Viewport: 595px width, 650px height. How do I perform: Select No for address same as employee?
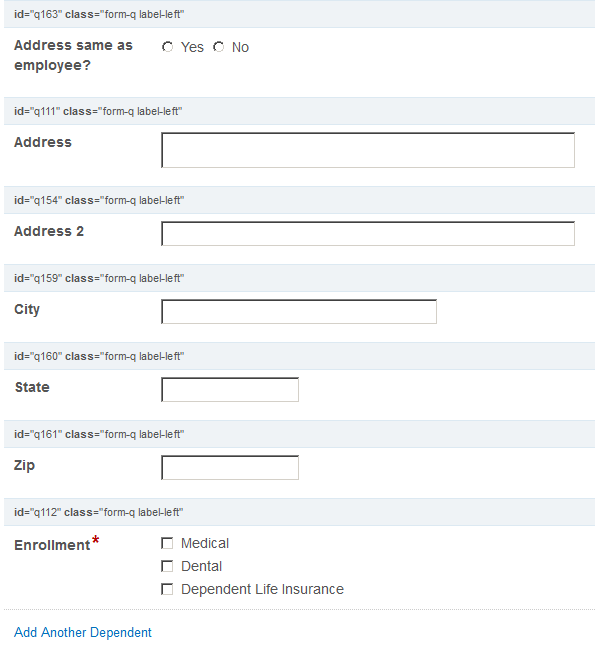pos(219,47)
